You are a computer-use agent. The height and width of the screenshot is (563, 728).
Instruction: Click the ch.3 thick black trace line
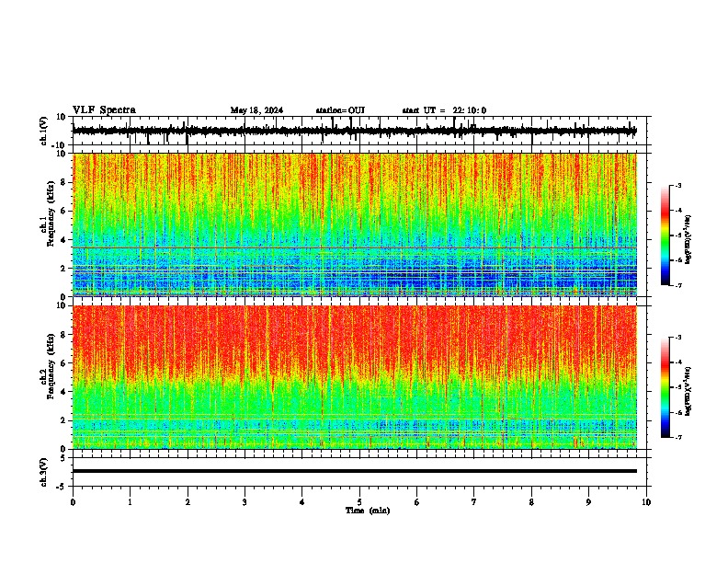point(355,471)
